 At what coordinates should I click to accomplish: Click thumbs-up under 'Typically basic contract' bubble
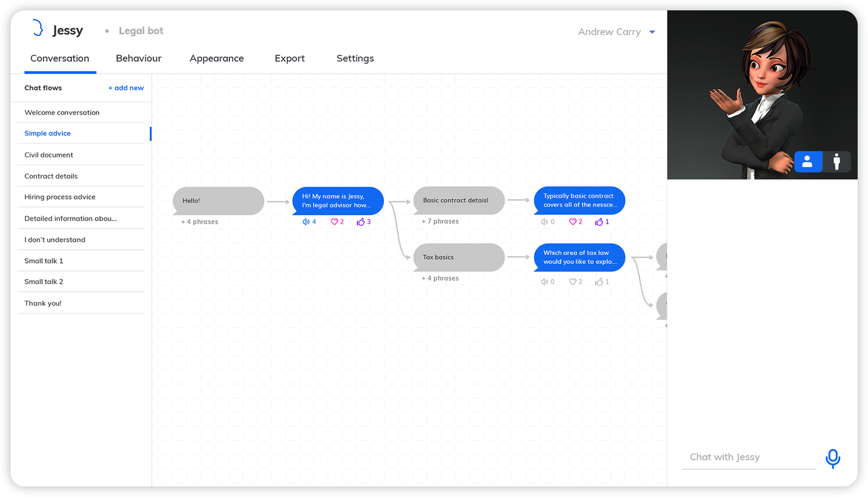pos(599,222)
